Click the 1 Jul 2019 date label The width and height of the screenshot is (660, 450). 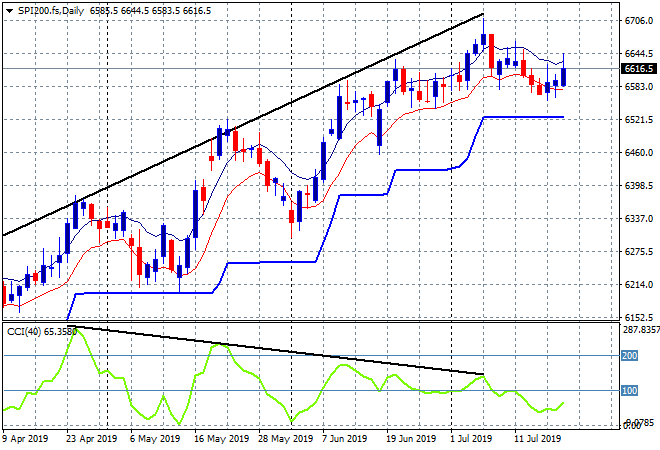[x=471, y=439]
